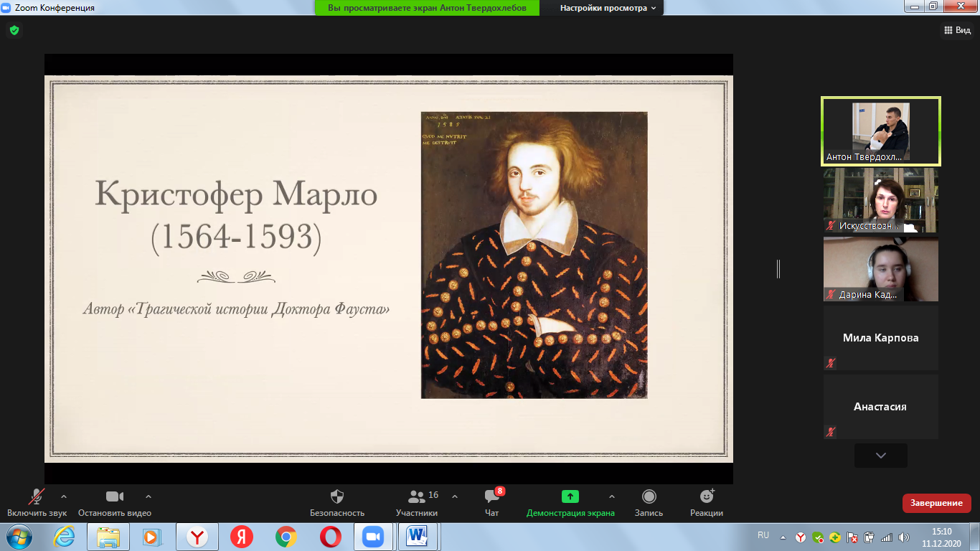Click Yandex tray icon in notification area
This screenshot has height=551, width=980.
pos(801,537)
